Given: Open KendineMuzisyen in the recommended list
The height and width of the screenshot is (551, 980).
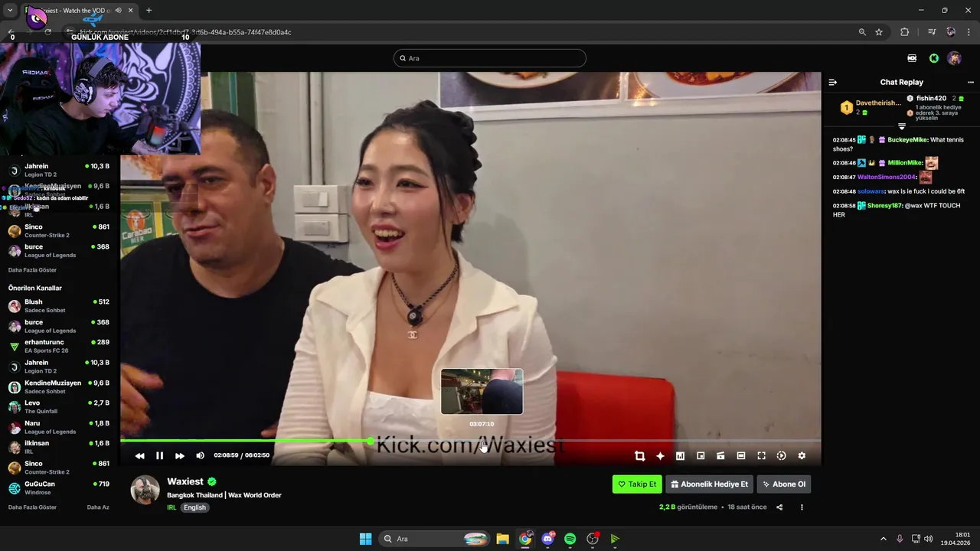Looking at the screenshot, I should coord(60,386).
